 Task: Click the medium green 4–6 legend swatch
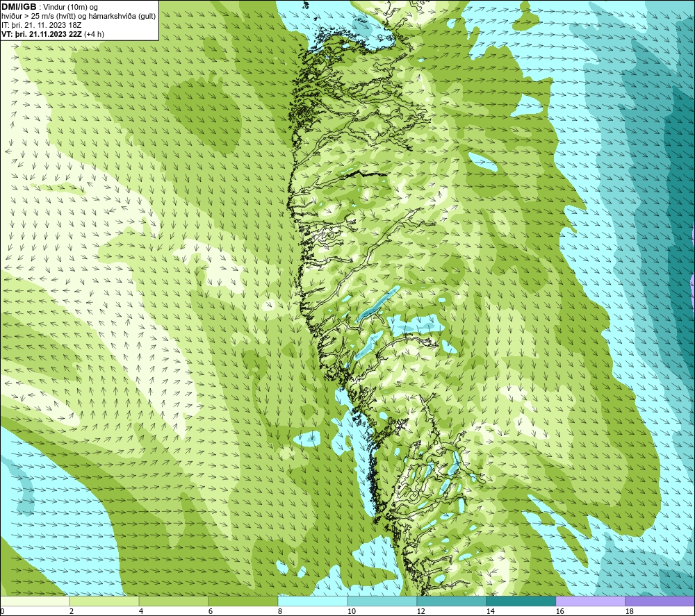(174, 601)
